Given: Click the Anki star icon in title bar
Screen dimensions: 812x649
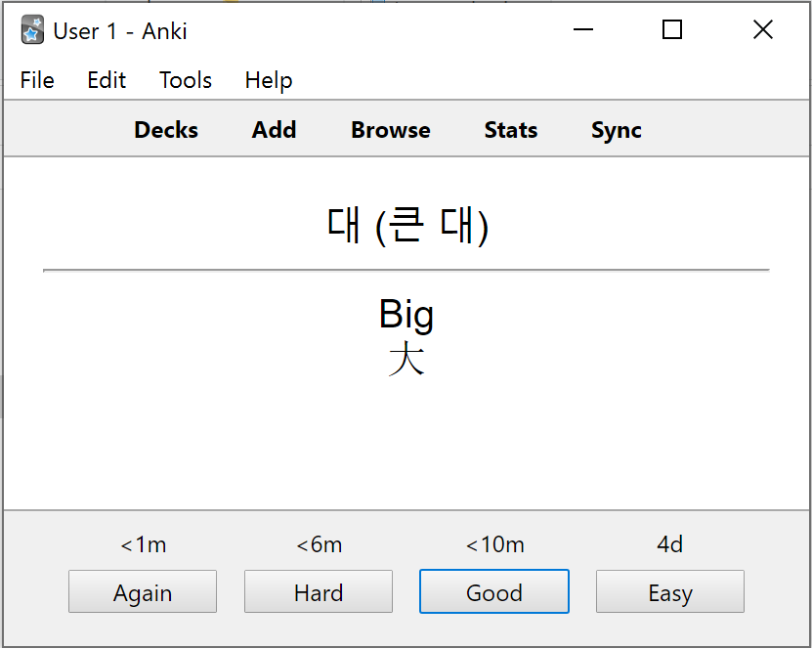Looking at the screenshot, I should pyautogui.click(x=32, y=29).
